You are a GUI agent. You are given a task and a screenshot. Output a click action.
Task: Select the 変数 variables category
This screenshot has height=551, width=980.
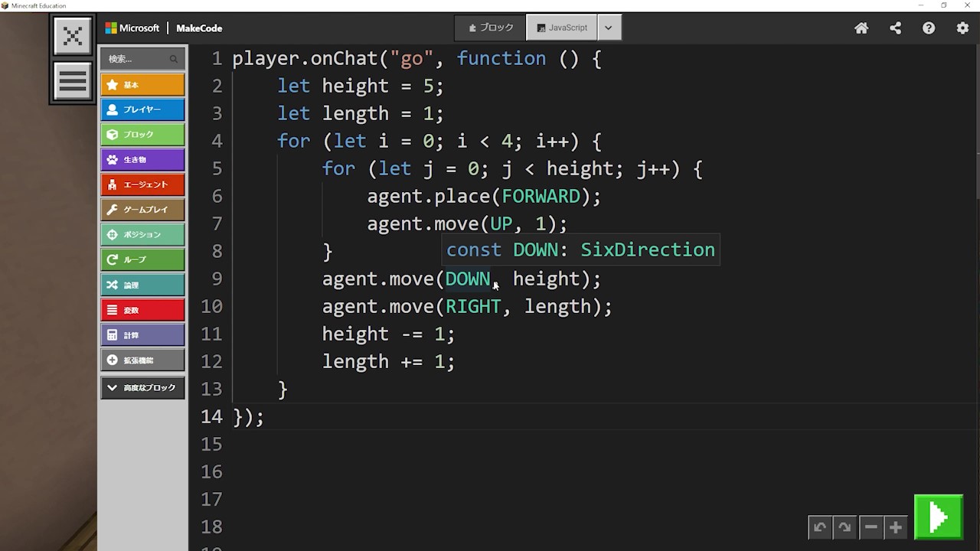[142, 310]
